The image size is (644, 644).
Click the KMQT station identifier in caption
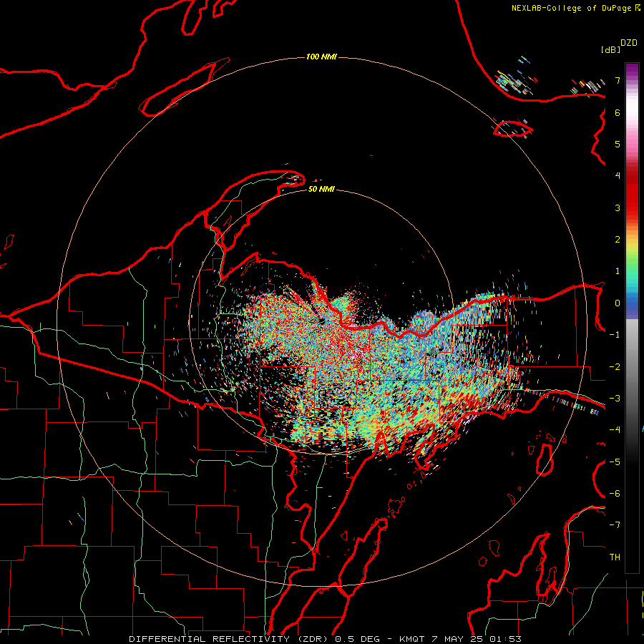[x=411, y=639]
